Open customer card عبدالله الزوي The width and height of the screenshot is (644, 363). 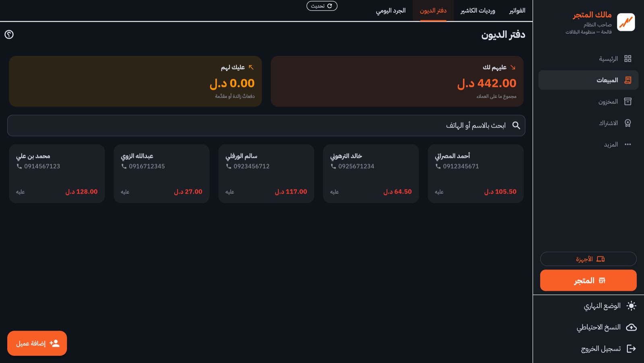(x=162, y=174)
